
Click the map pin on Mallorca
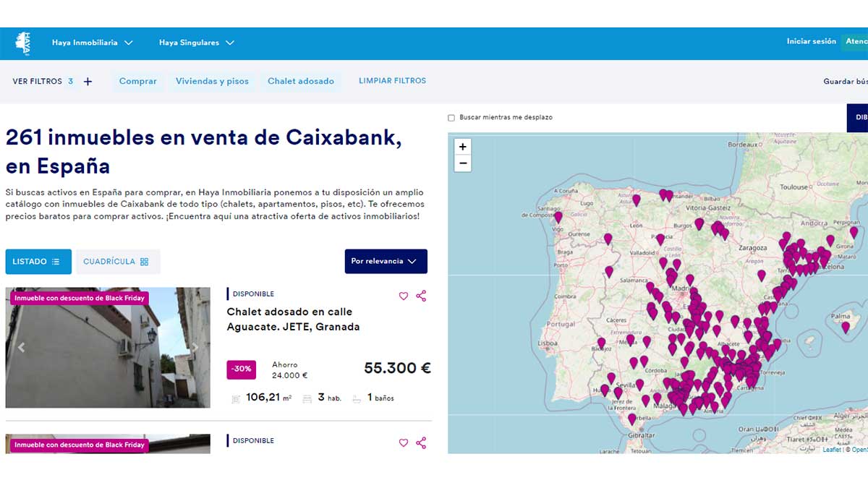point(845,327)
